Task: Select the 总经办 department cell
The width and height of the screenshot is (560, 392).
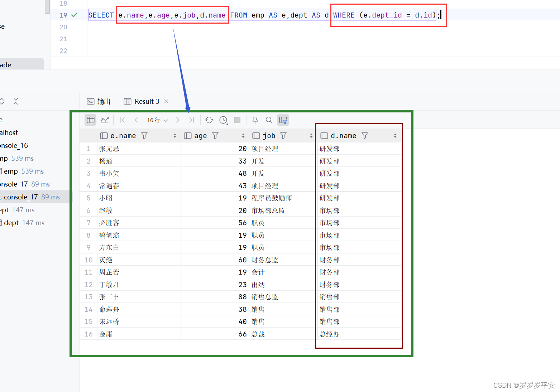Action: pyautogui.click(x=359, y=334)
